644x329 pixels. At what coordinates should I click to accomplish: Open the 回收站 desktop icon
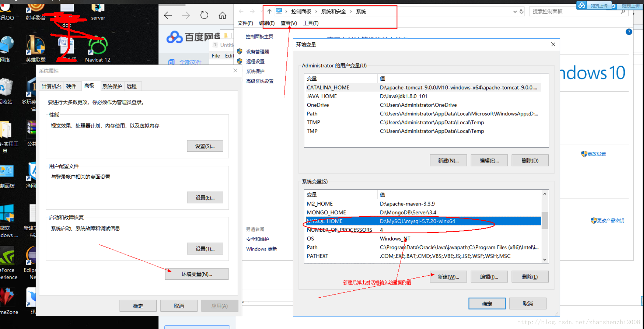coord(6,91)
